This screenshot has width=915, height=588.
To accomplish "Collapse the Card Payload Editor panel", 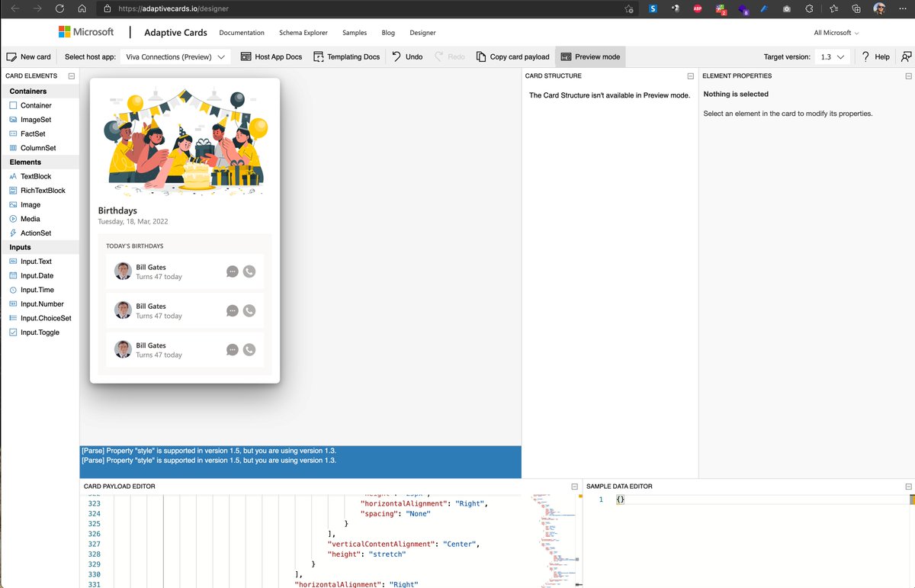I will coord(575,487).
